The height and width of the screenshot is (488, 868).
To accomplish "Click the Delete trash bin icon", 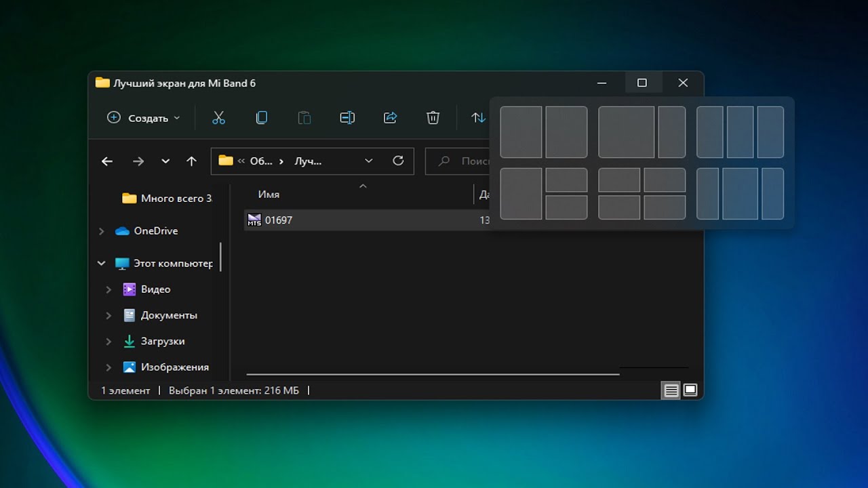I will 433,118.
